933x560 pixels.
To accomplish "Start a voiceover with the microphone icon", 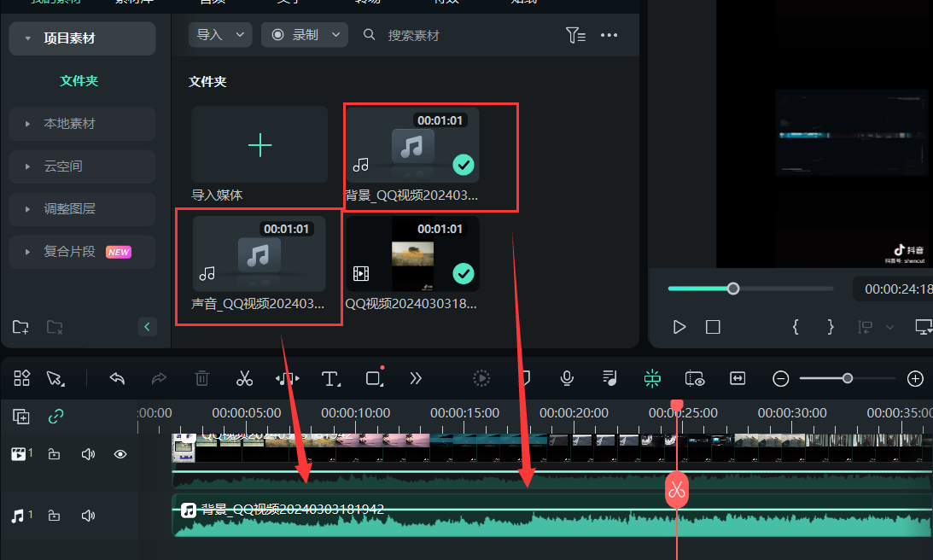I will (x=566, y=378).
